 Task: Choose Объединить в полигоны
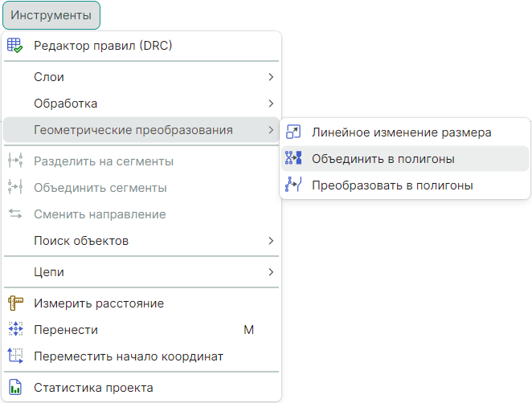tap(383, 159)
